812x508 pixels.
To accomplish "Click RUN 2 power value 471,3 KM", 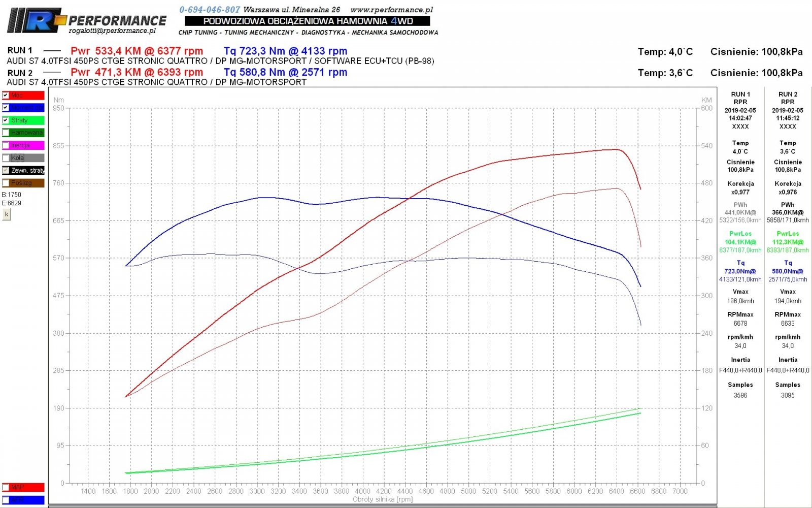I will (x=118, y=72).
